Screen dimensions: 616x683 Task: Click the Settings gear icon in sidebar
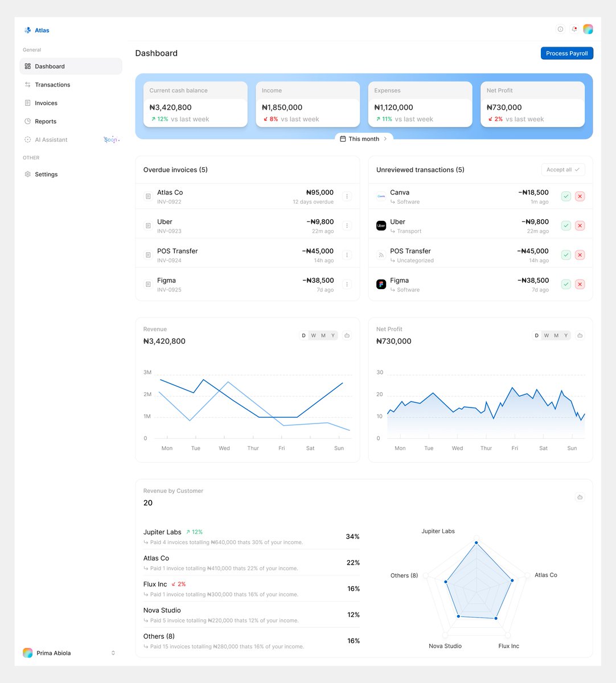coord(27,174)
